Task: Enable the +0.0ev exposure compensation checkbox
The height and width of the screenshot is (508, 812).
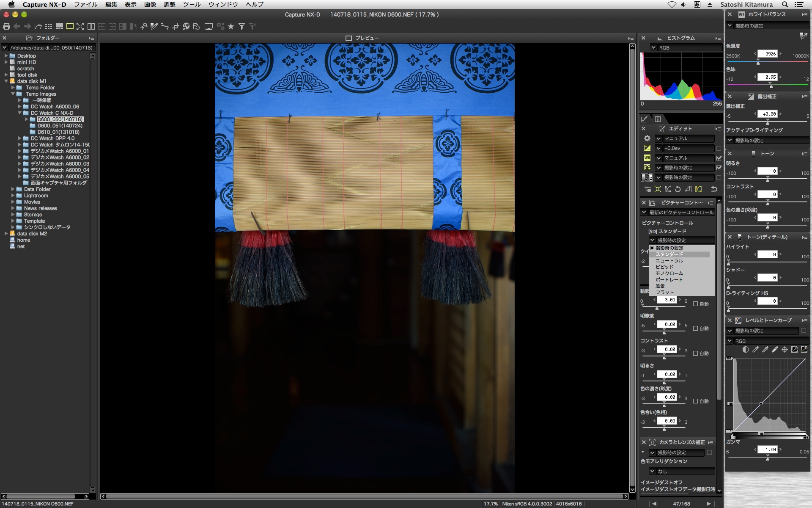Action: click(x=719, y=148)
